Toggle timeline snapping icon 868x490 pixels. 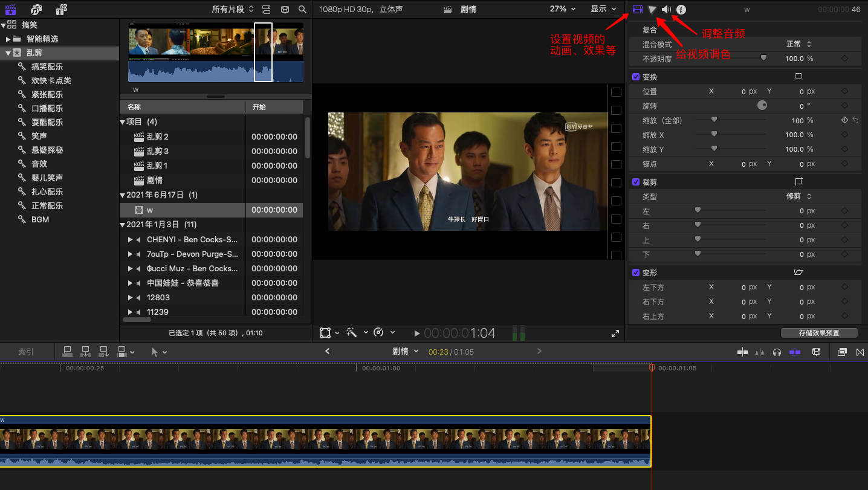coord(795,352)
